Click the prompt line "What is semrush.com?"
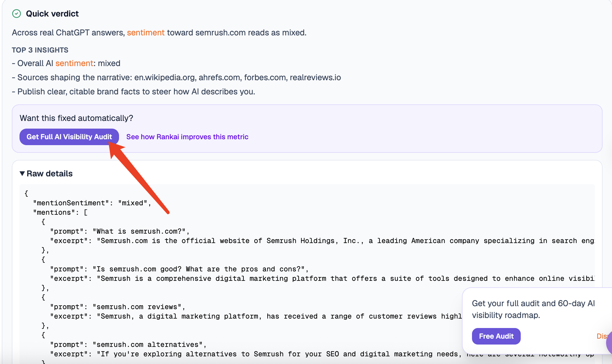Screen dimensions: 612x364 pyautogui.click(x=120, y=231)
